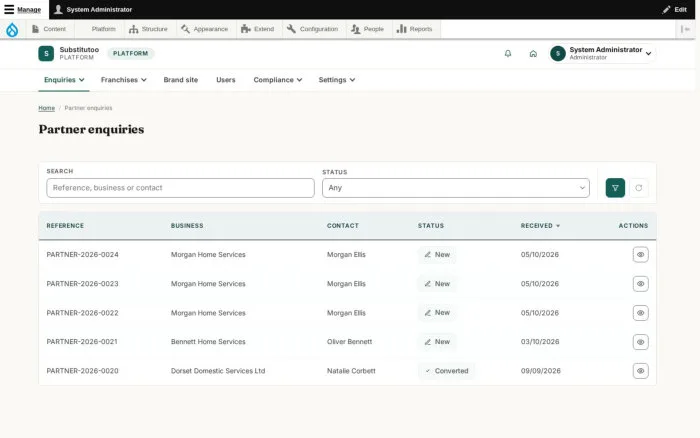Click New status badge for PARTNER-2026-0021

pyautogui.click(x=437, y=342)
